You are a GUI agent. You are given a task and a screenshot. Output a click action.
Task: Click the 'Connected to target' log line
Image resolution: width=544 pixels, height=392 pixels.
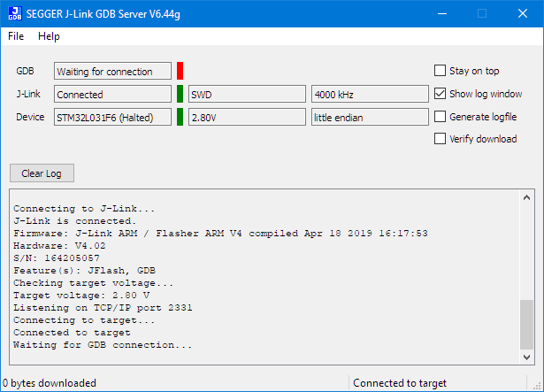point(72,333)
